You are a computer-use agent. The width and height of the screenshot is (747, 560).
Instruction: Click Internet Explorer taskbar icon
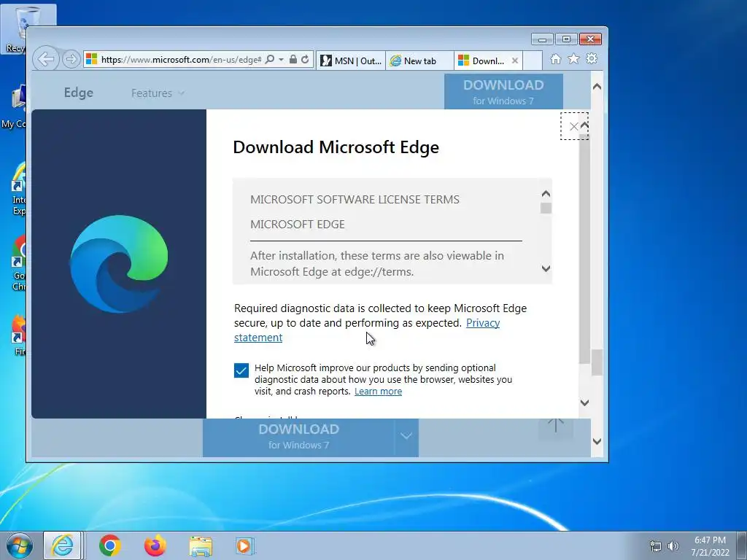click(63, 545)
